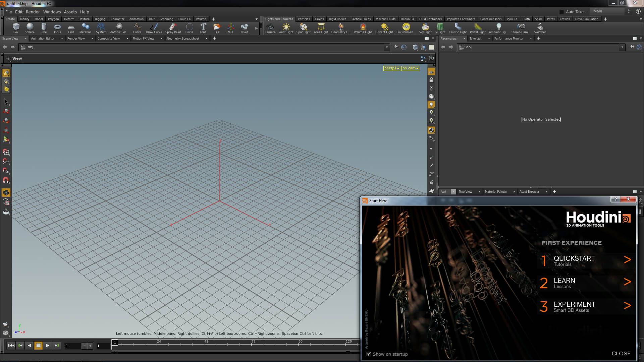
Task: Expand the Parameters obj path dropdown
Action: pos(622,47)
